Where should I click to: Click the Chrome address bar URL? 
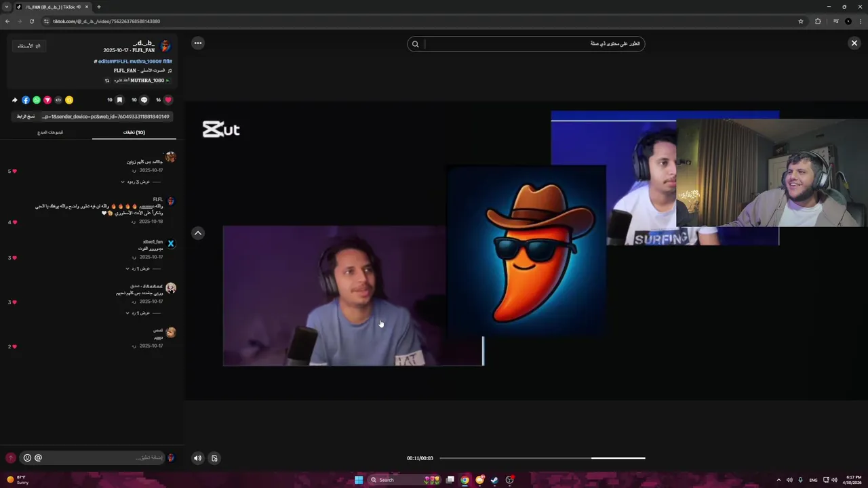tap(106, 21)
